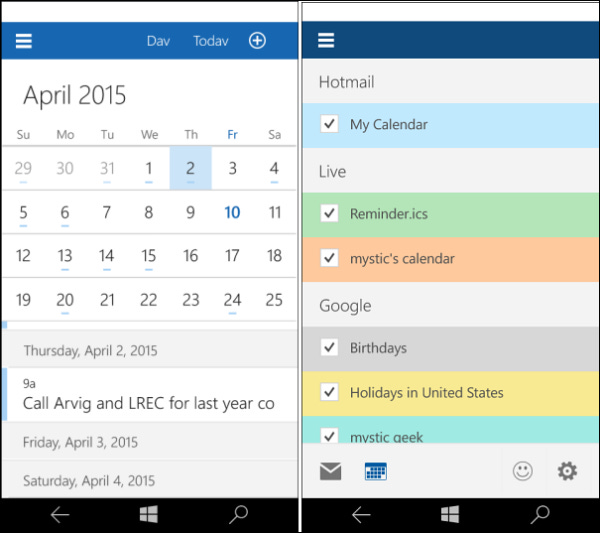This screenshot has height=533, width=600.
Task: Uncheck the My Calendar checkbox
Action: (x=329, y=124)
